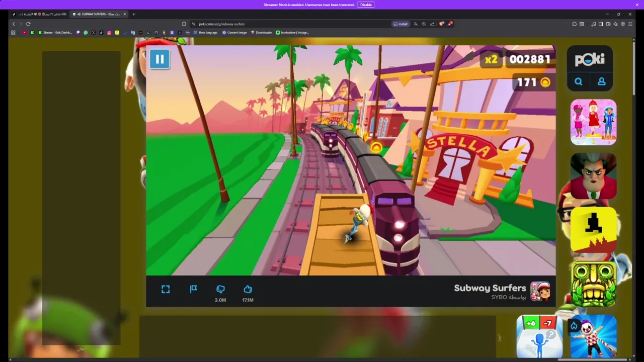Switch to the SUBWAY SURFERS tab
This screenshot has height=362, width=644.
(99, 14)
